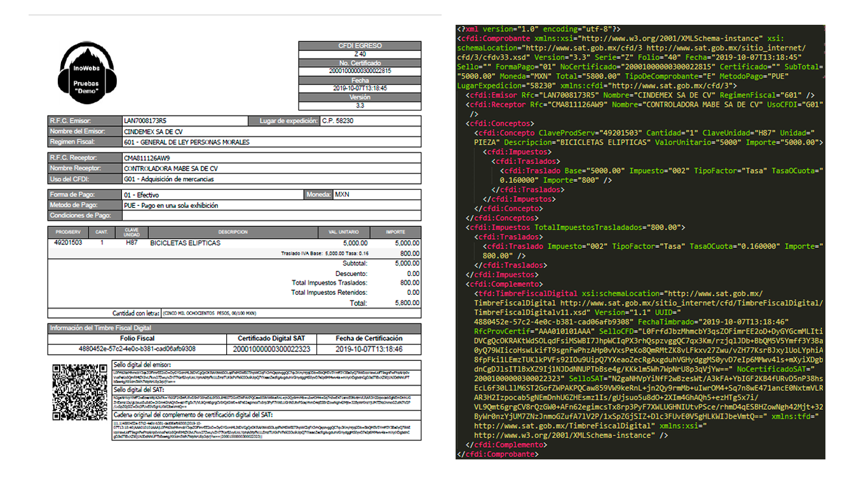Click the 'R.F.C. Receptor:' label
Viewport: 868px width, 488px height.
(x=73, y=158)
